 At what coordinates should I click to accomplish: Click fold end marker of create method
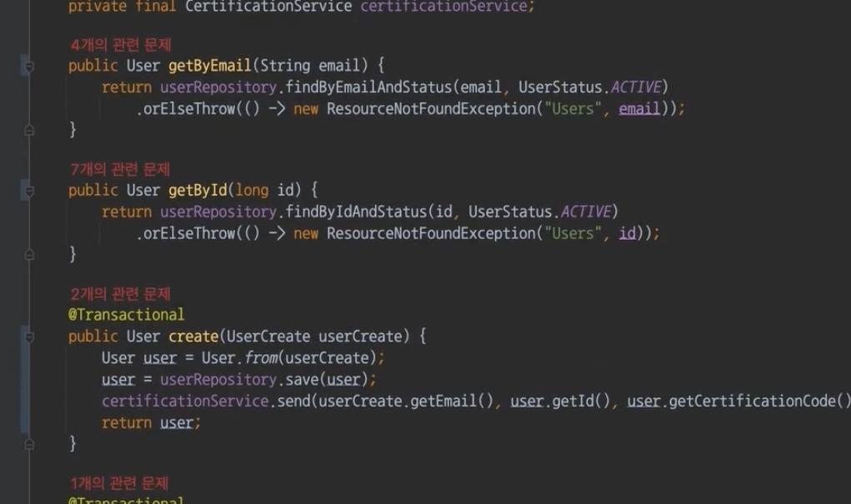(29, 444)
